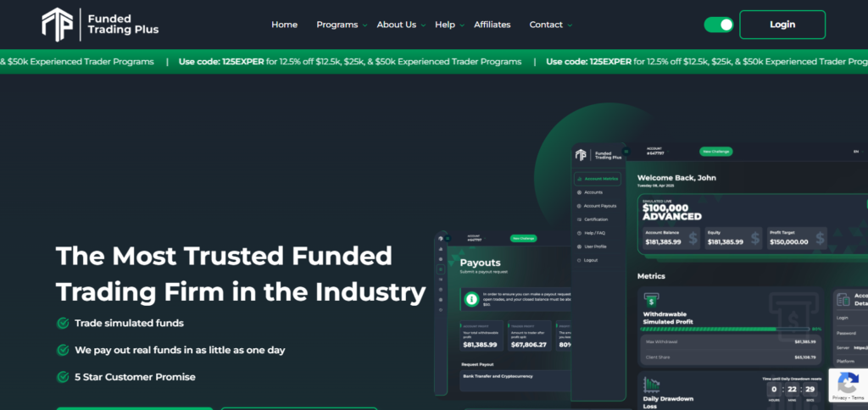
Task: Open the Home nav item
Action: [285, 25]
